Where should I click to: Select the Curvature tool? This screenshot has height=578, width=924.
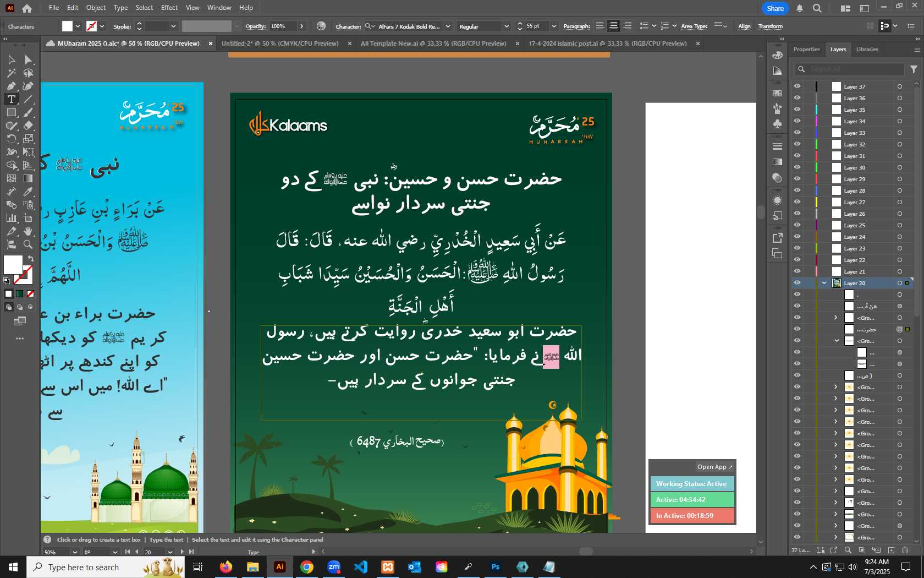point(29,86)
